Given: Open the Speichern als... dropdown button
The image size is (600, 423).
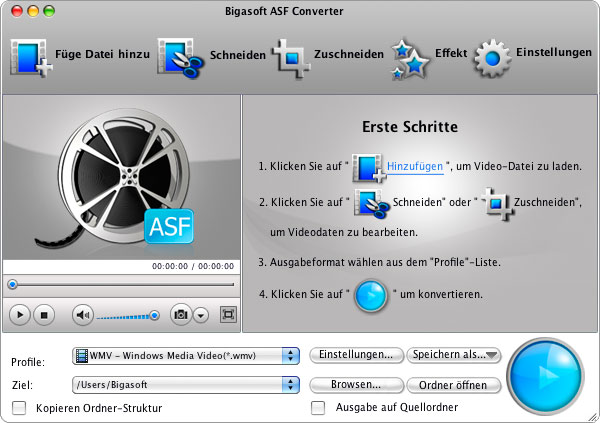Looking at the screenshot, I should pos(453,355).
